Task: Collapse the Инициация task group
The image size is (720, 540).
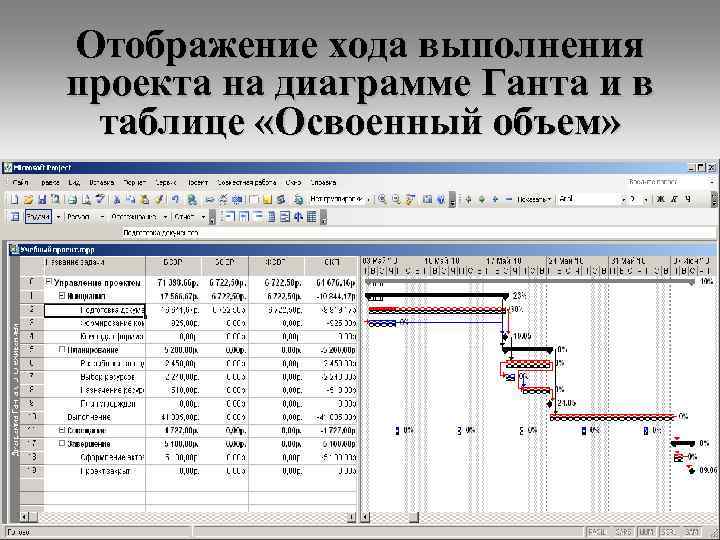Action: tap(62, 296)
